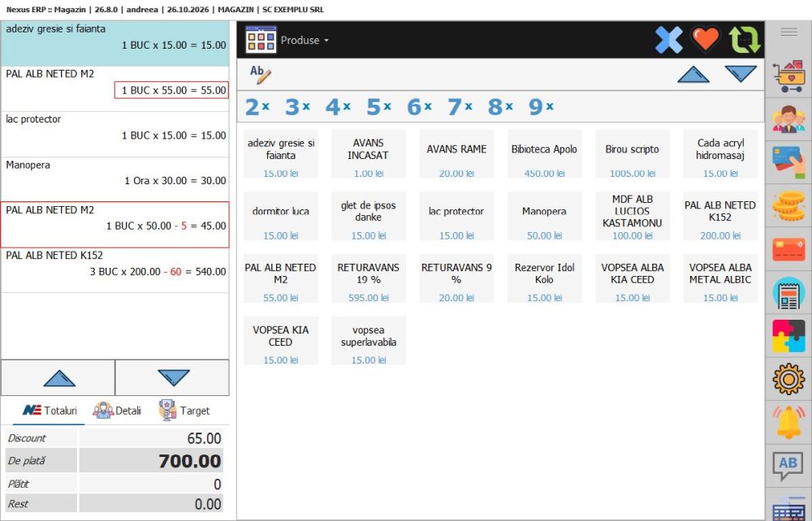Click the Ab pencil edit text icon

point(260,75)
